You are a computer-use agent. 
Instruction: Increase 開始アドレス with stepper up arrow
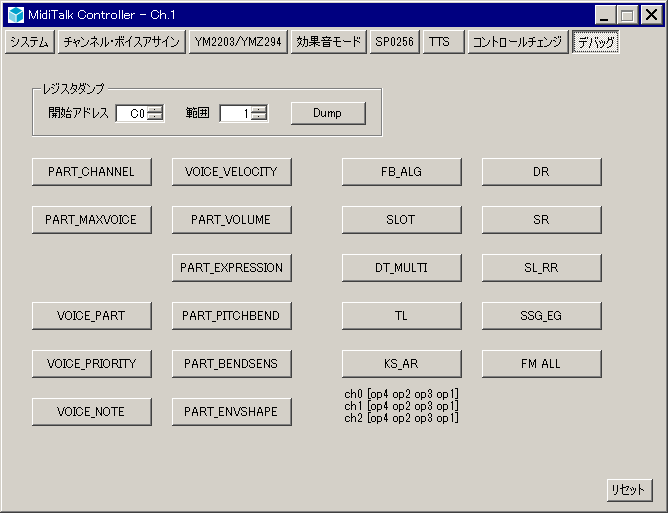[x=155, y=110]
